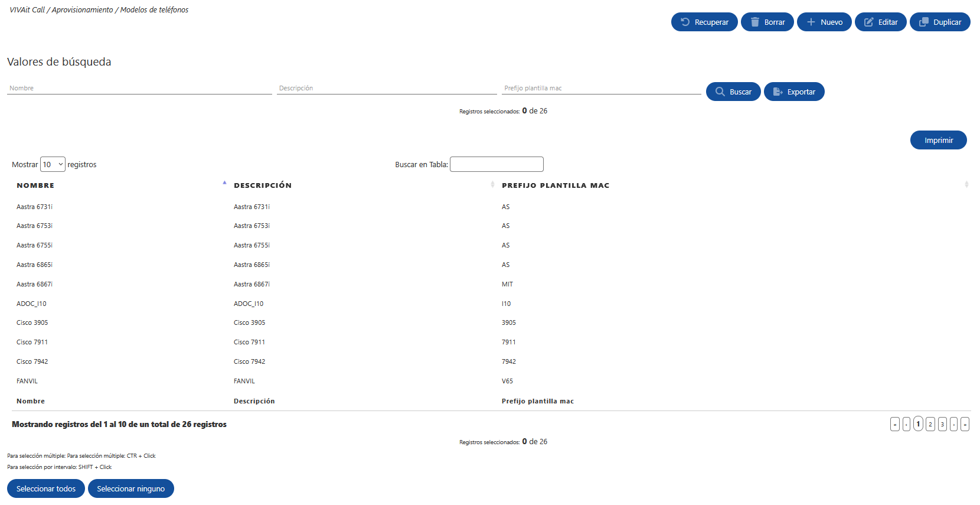Run search with the Buscar magnifier button
The height and width of the screenshot is (505, 980).
click(x=733, y=92)
